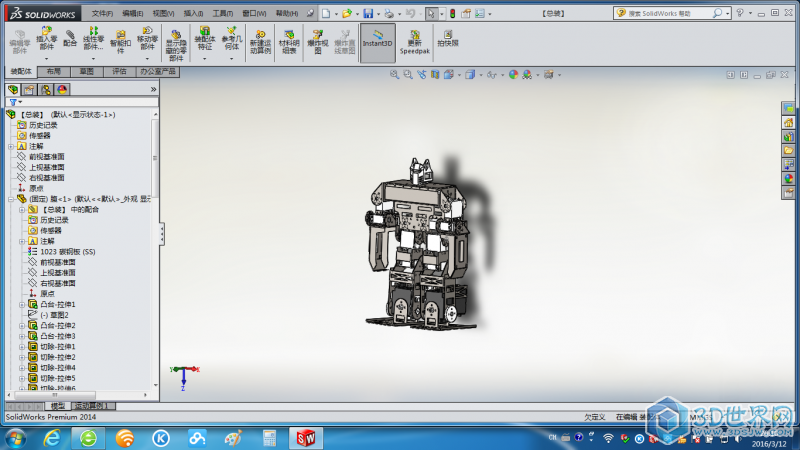The image size is (800, 450).
Task: Click the SolidWorks help search field
Action: (x=670, y=13)
